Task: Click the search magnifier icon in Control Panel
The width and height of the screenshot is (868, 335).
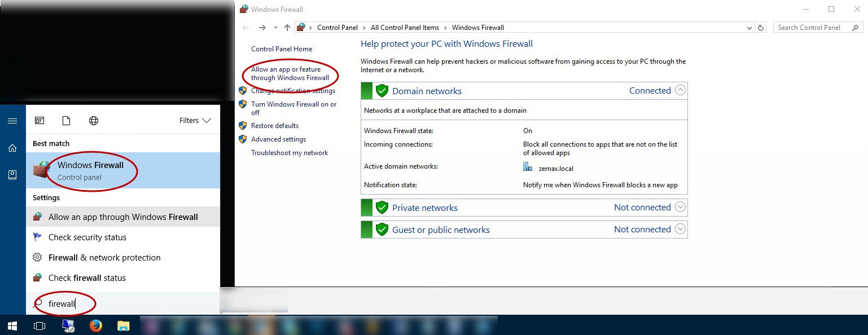Action: (x=856, y=28)
